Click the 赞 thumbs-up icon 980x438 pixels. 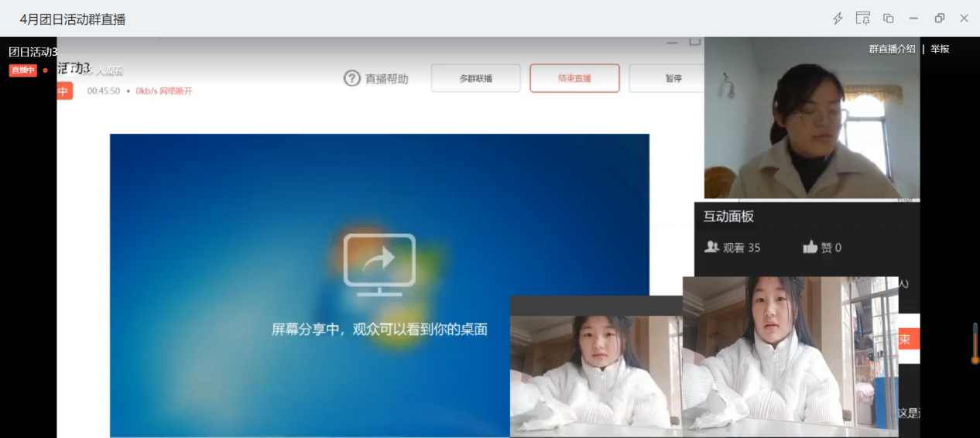[x=810, y=247]
